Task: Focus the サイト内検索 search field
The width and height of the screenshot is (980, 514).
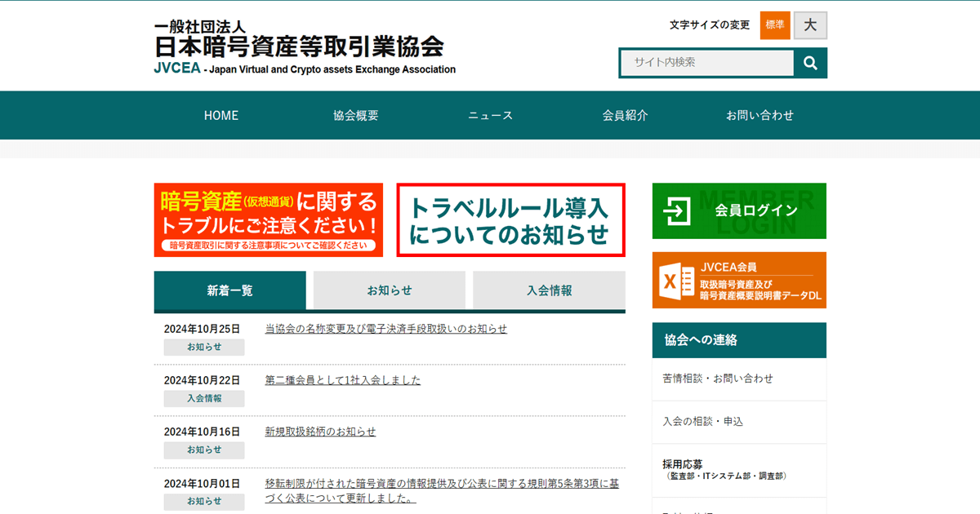Action: [706, 63]
